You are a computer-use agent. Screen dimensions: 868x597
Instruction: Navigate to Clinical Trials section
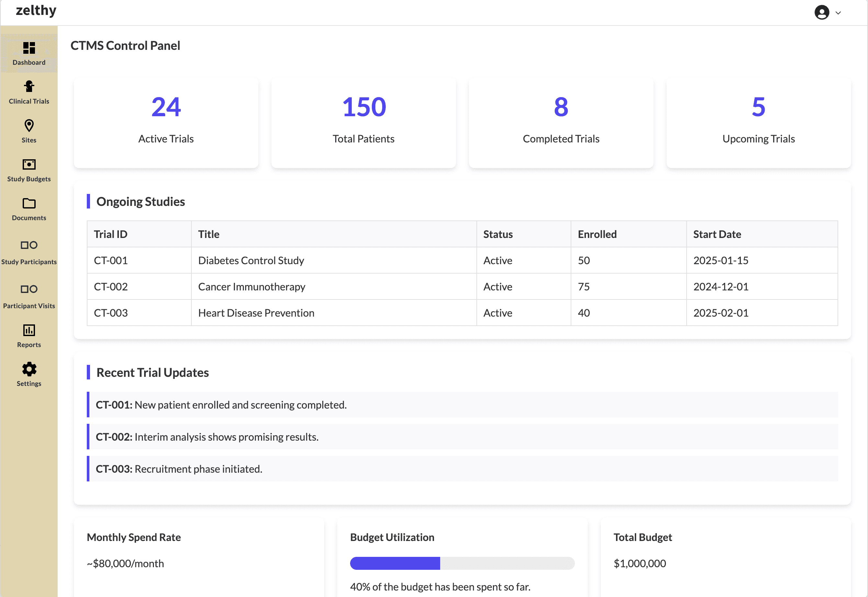[x=29, y=92]
